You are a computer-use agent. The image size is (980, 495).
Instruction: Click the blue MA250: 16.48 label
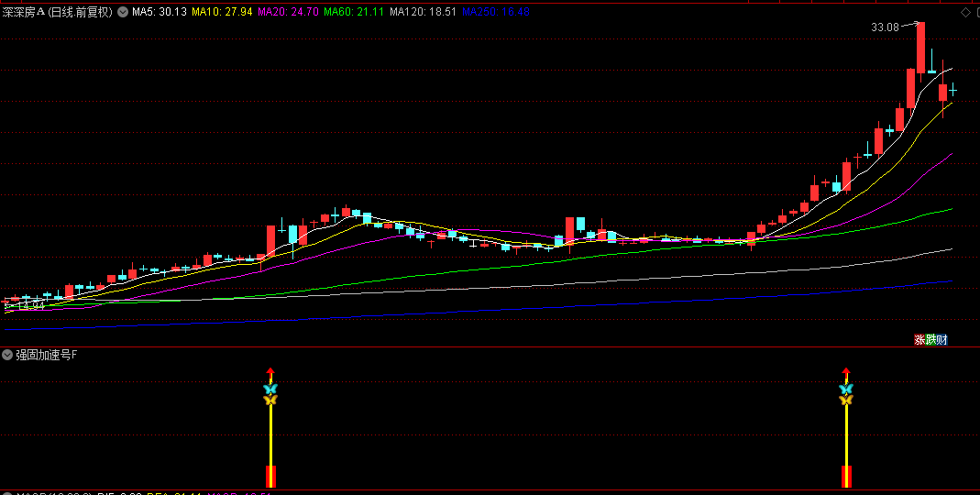[x=496, y=12]
